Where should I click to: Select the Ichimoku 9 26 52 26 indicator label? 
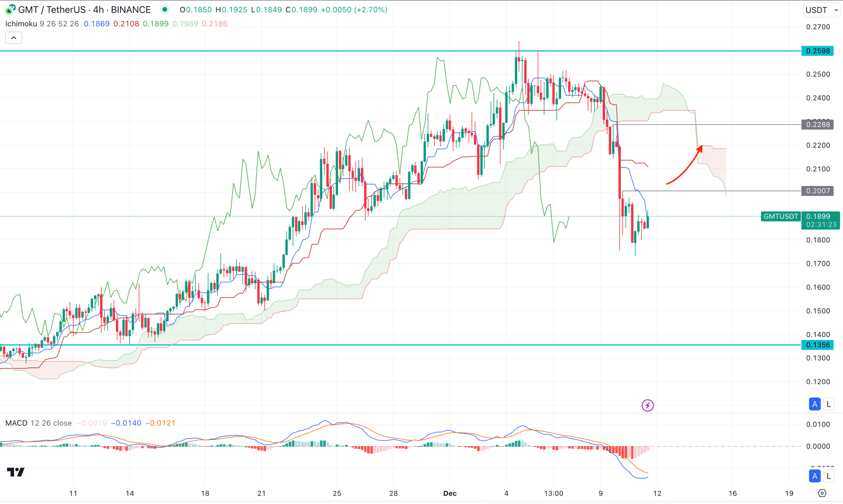(x=42, y=24)
